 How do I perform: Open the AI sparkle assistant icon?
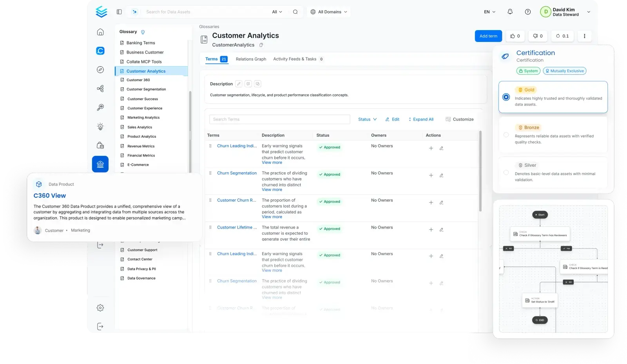point(134,12)
